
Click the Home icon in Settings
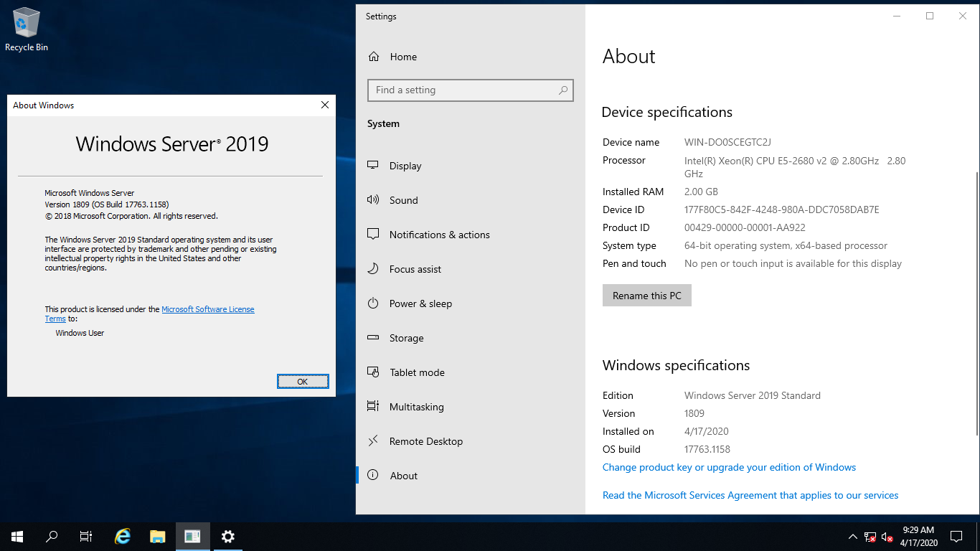(374, 57)
